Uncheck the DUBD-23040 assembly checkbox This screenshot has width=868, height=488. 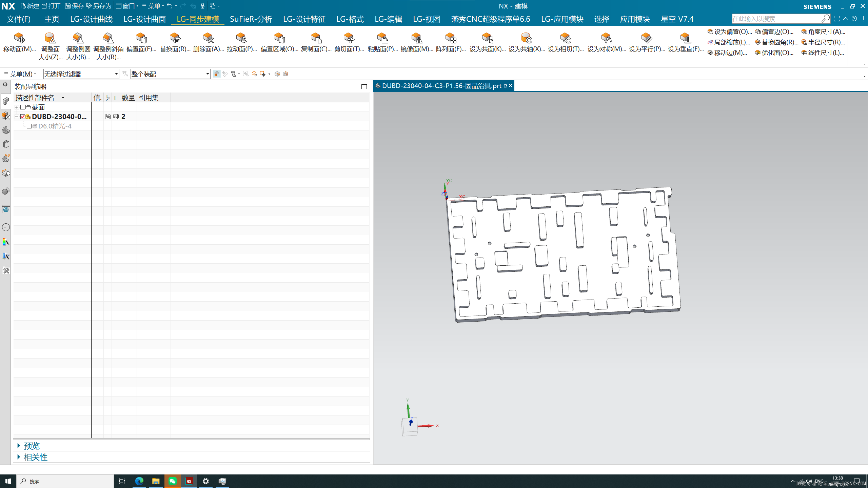click(23, 117)
